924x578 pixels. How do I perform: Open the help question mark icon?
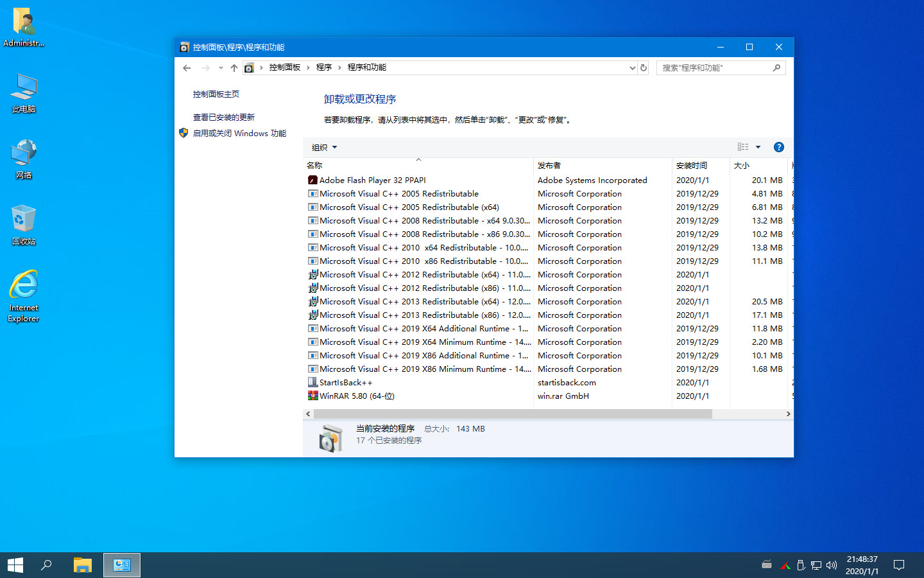point(779,147)
